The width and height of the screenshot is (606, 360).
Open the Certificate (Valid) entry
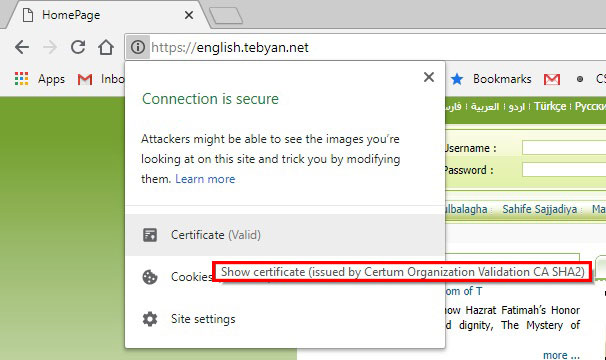point(285,235)
